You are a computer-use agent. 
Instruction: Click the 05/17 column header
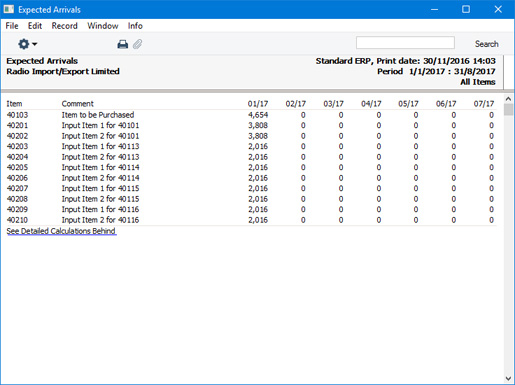pos(408,104)
